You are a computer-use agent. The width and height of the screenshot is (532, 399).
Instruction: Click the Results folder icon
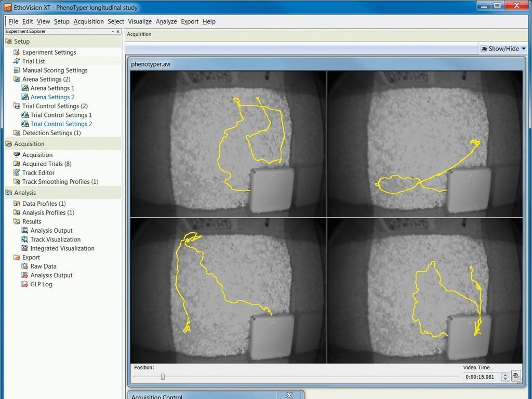(16, 221)
